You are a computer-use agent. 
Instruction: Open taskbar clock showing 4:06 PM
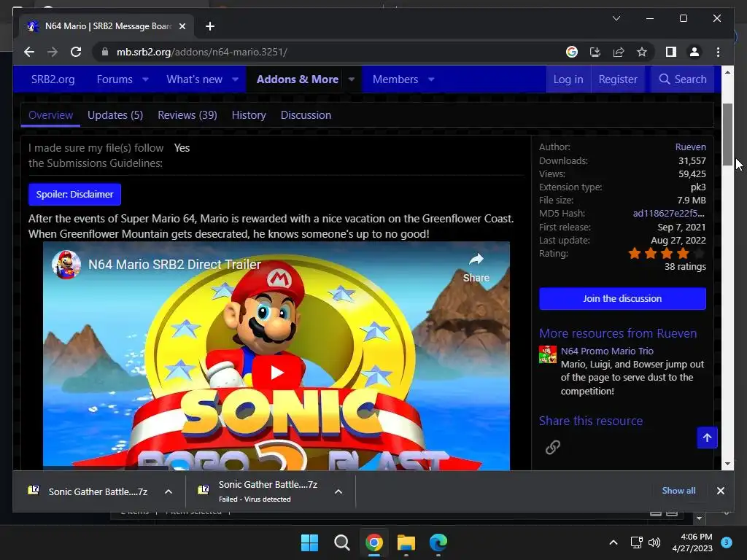[692, 542]
